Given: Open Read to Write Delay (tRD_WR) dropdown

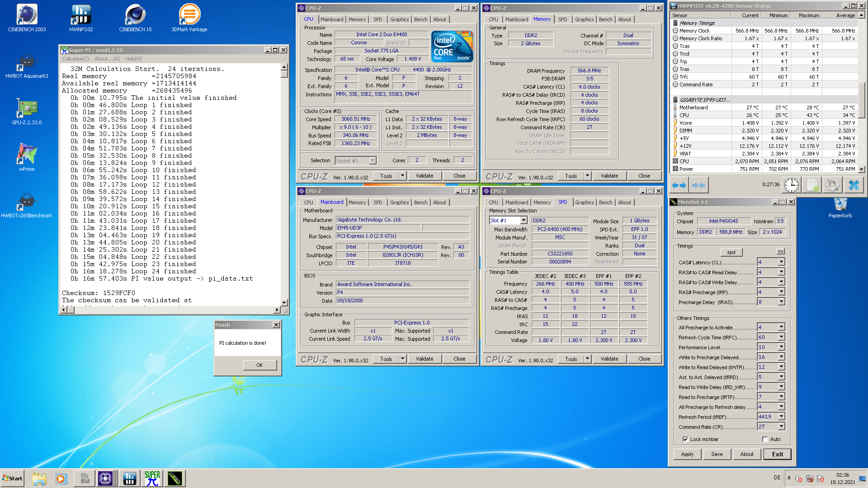Looking at the screenshot, I should (781, 387).
